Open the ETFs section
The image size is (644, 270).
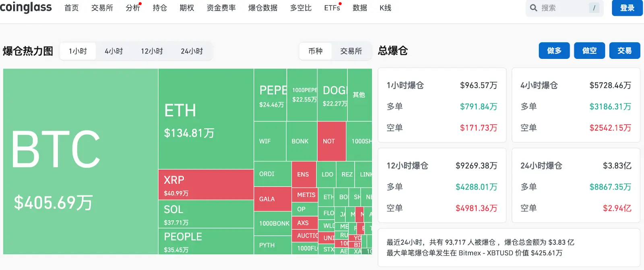(x=331, y=7)
